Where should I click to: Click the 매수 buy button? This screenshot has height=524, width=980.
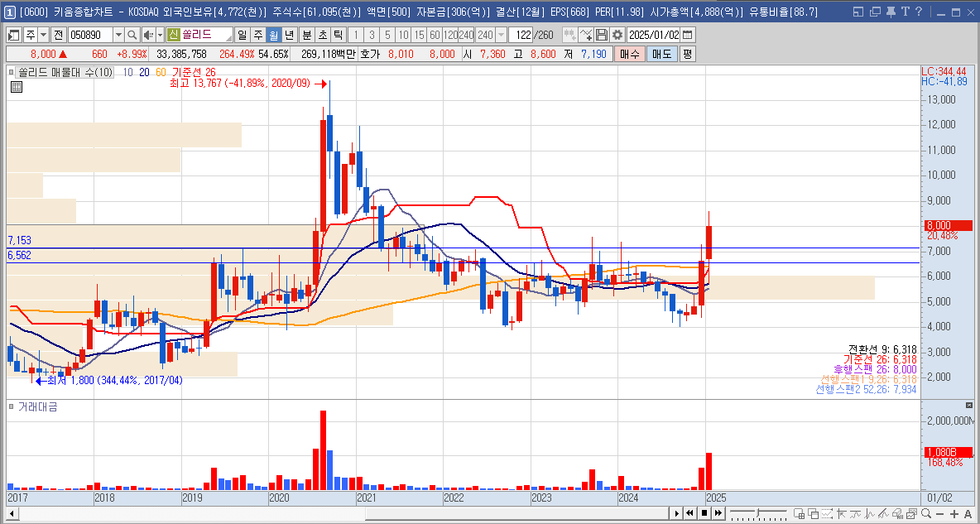pos(629,54)
